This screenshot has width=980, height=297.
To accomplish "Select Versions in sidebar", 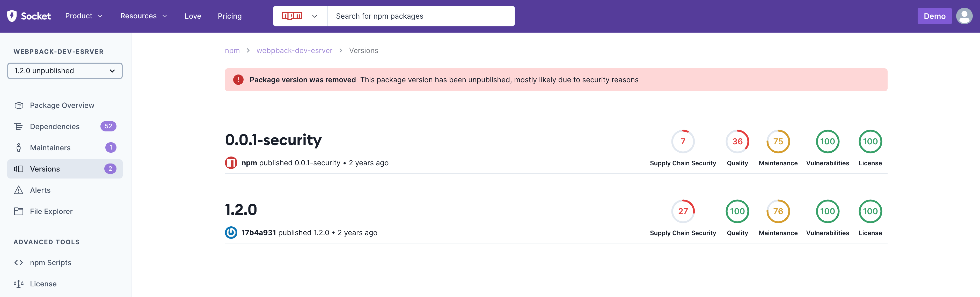I will 65,169.
